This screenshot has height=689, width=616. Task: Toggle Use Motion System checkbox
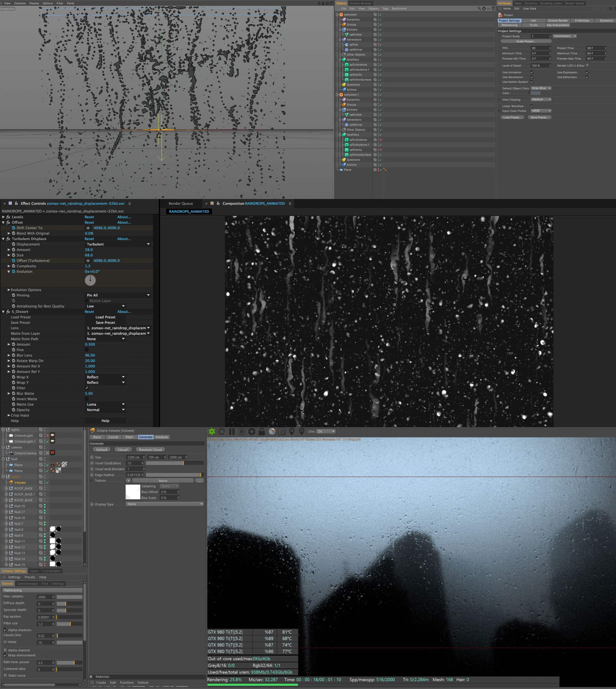(x=532, y=82)
